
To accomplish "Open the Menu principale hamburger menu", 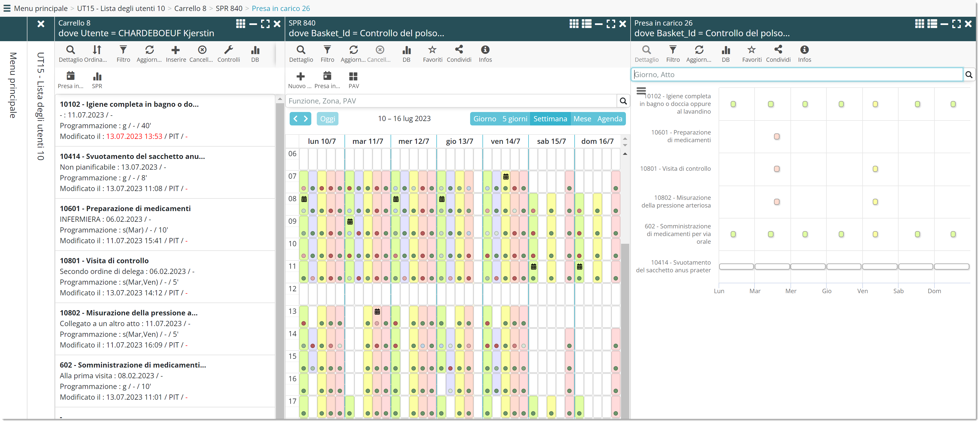I will coord(7,9).
